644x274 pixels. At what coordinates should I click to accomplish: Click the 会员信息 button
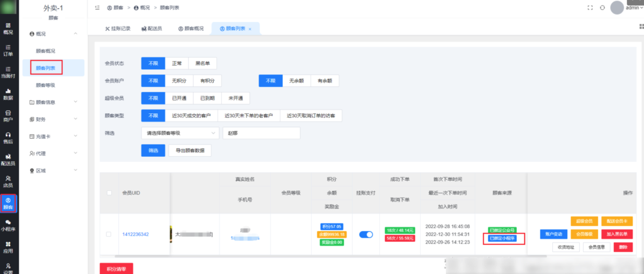[596, 248]
